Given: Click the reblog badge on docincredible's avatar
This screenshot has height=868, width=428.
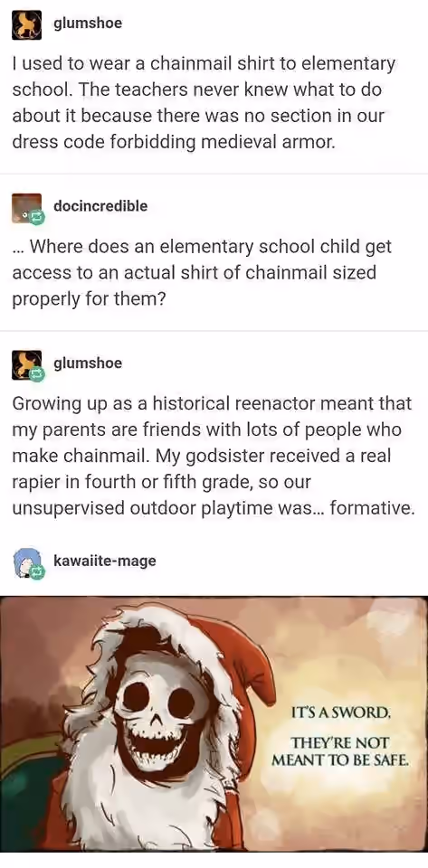Looking at the screenshot, I should pos(36,218).
